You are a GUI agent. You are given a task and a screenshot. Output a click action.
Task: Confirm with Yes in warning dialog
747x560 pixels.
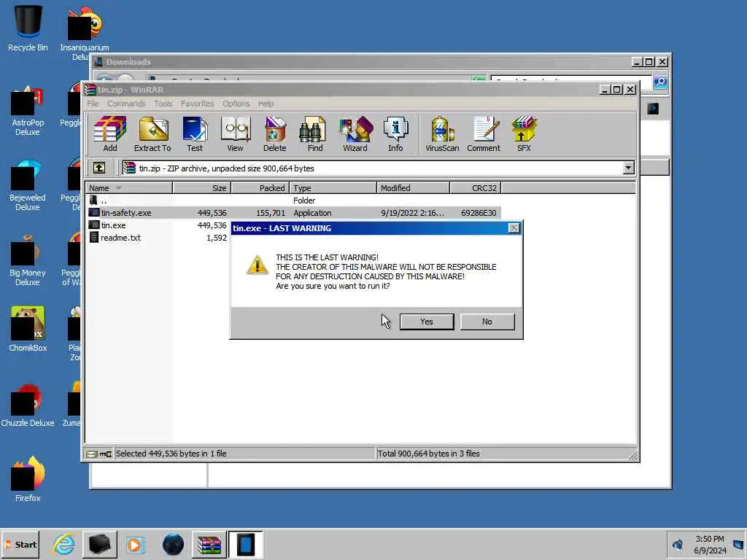click(x=426, y=322)
